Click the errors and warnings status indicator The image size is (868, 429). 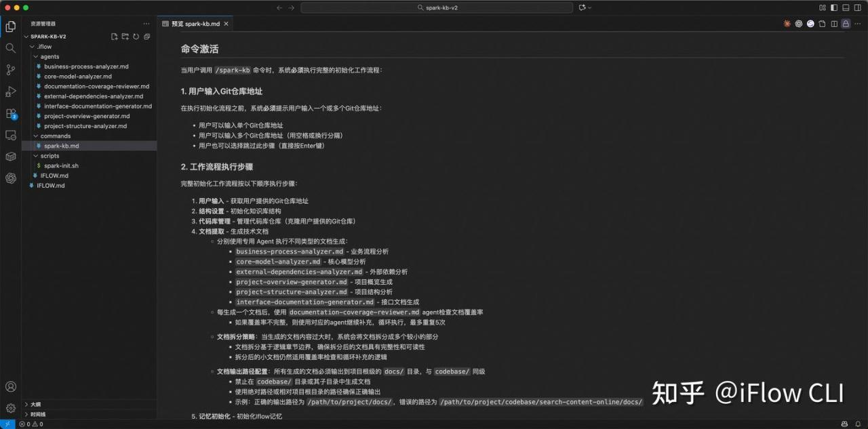[31, 424]
